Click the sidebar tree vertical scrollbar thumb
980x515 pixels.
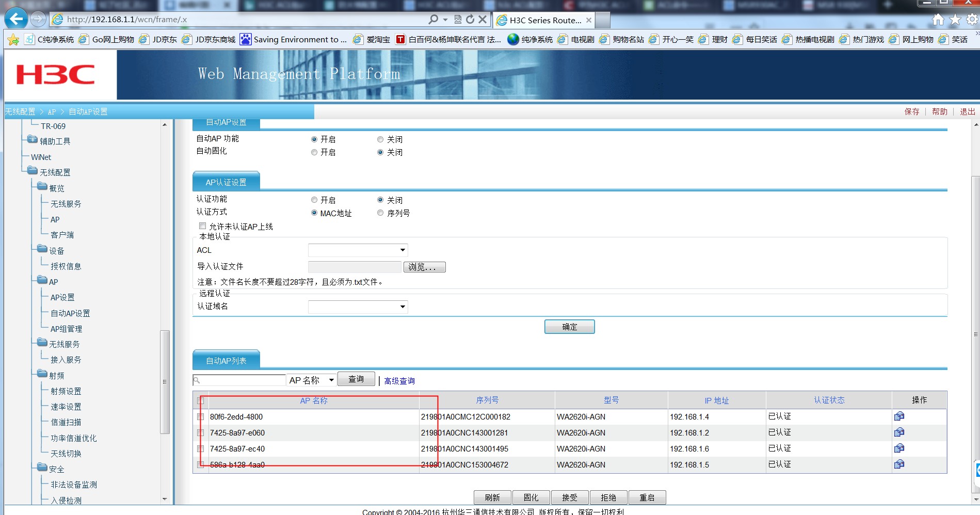coord(165,382)
